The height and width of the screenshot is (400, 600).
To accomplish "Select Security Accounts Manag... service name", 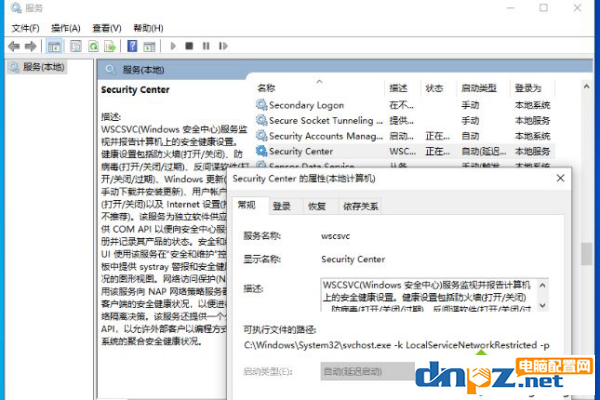I will click(326, 136).
